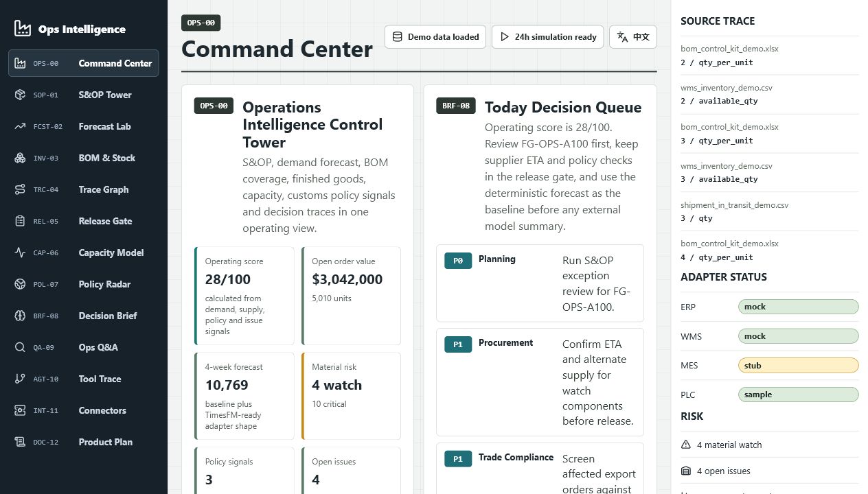
Task: Open BOM & Stock section
Action: [x=84, y=158]
